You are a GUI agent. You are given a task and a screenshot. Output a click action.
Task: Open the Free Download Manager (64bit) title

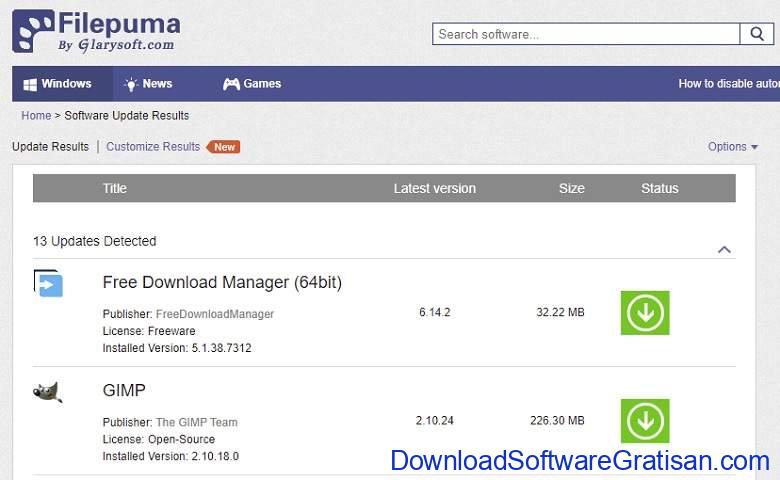(222, 283)
